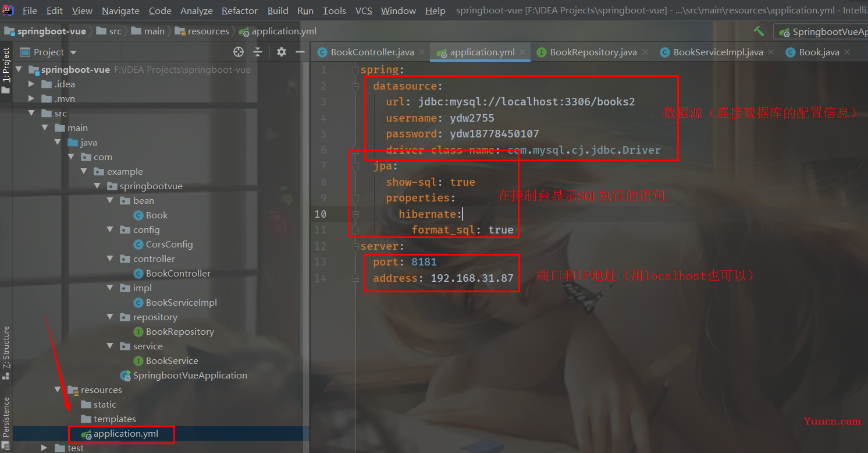This screenshot has height=453, width=868.
Task: Open the Tools menu
Action: tap(335, 10)
